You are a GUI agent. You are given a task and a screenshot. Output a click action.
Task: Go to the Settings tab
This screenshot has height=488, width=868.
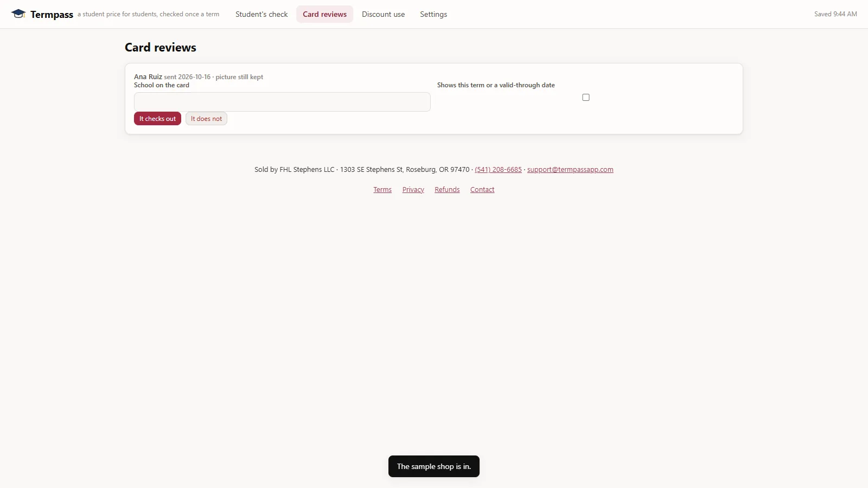pos(433,14)
